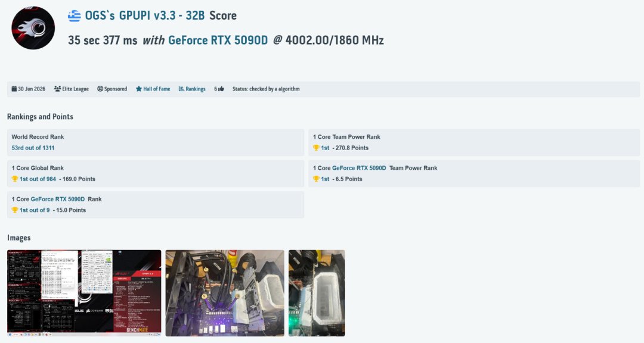Click trophy icon beside 1st out of 984
This screenshot has width=644, height=343.
coord(15,179)
